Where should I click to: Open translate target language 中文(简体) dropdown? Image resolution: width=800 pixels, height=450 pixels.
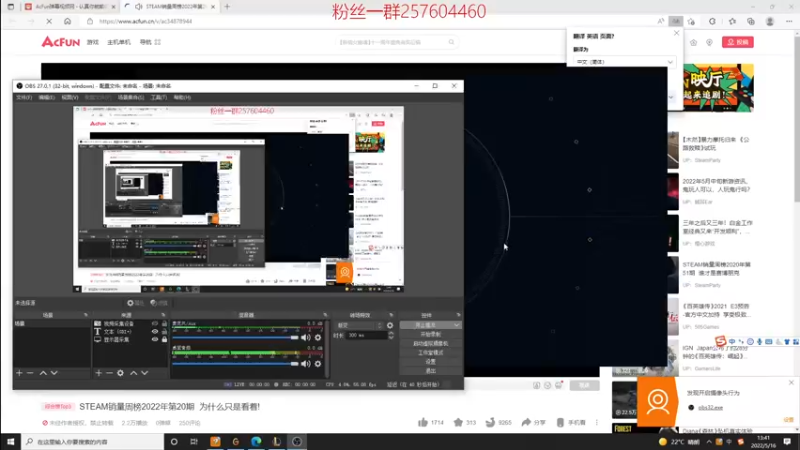tap(624, 62)
